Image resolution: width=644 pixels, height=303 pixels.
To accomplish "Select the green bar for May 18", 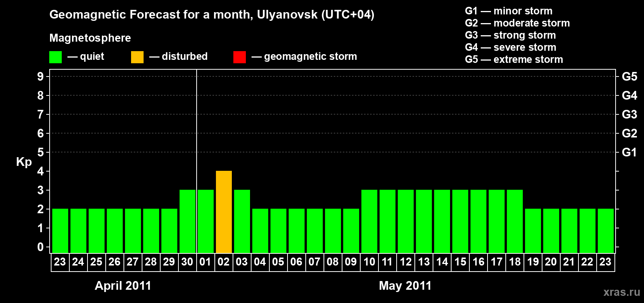I will (x=515, y=221).
